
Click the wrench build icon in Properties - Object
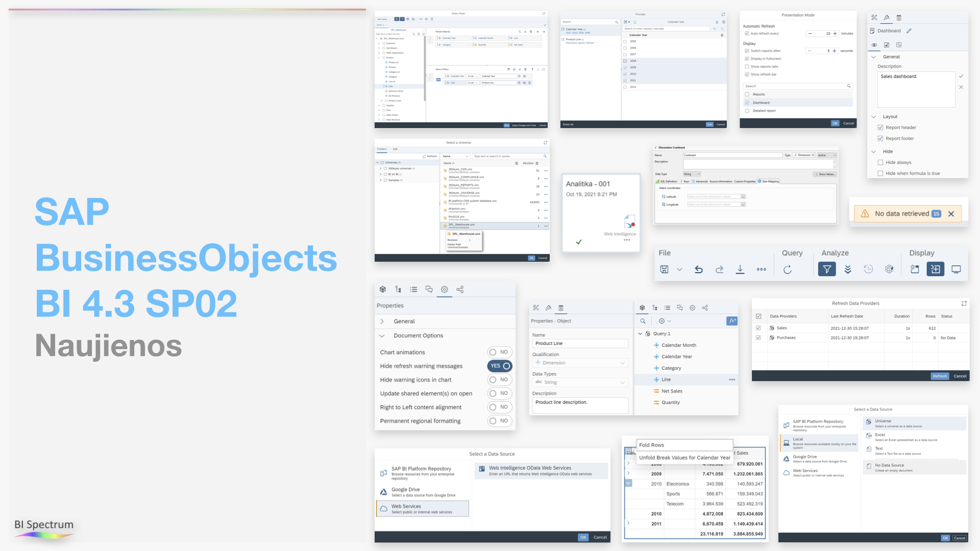click(536, 308)
